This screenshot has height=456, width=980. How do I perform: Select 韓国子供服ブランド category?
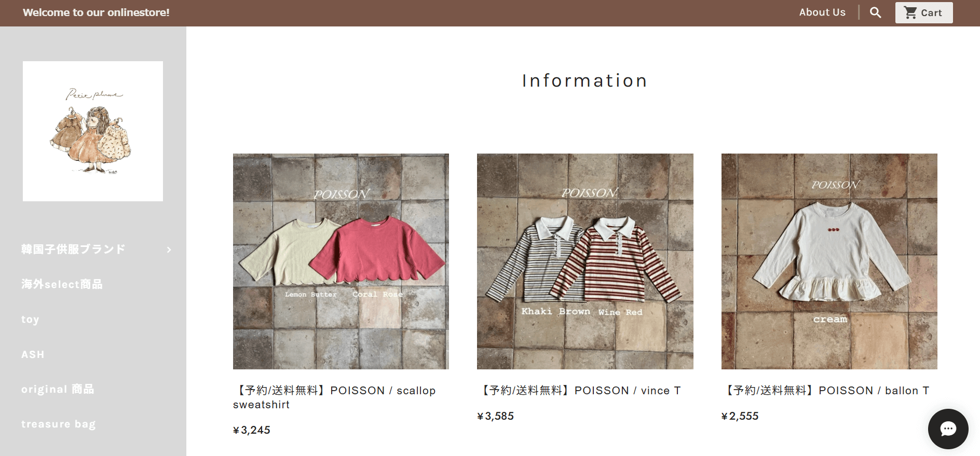[x=73, y=250]
